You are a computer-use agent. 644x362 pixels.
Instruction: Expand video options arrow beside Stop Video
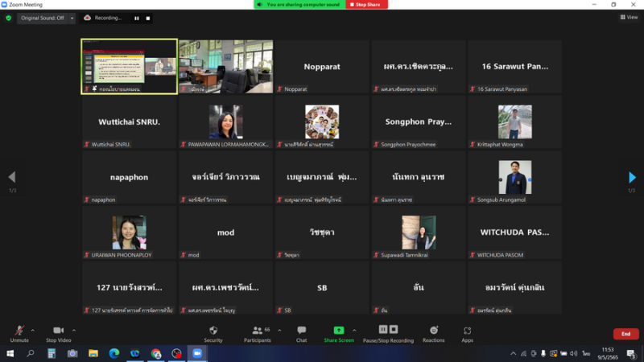(x=74, y=330)
